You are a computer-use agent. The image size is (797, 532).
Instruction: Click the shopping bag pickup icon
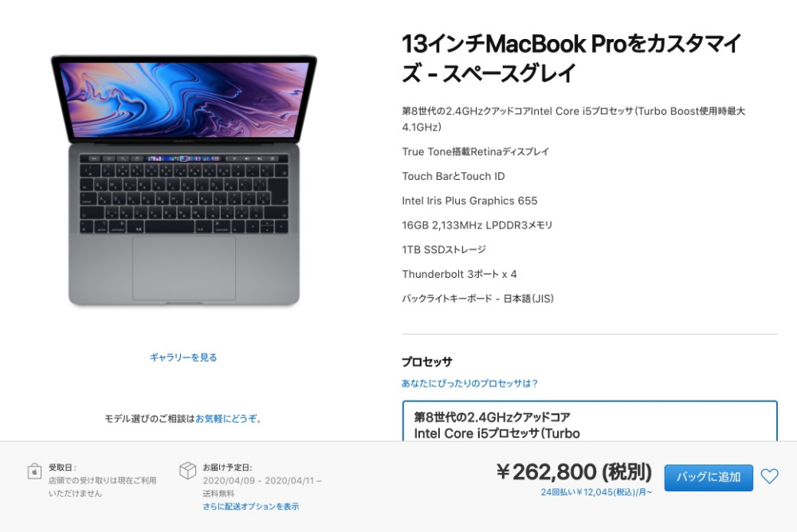coord(34,471)
